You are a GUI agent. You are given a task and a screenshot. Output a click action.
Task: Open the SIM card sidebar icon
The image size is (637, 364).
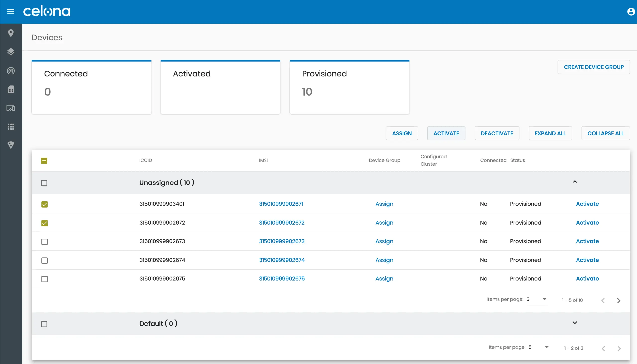[11, 89]
